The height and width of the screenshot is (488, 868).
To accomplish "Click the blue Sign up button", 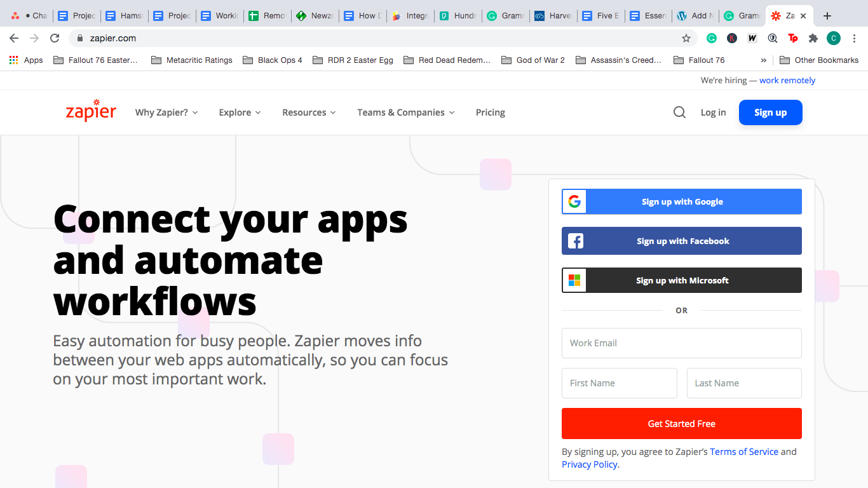I will click(771, 112).
